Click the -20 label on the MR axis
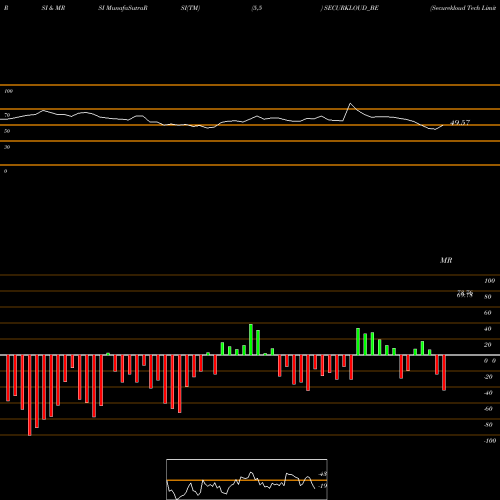 (x=488, y=377)
